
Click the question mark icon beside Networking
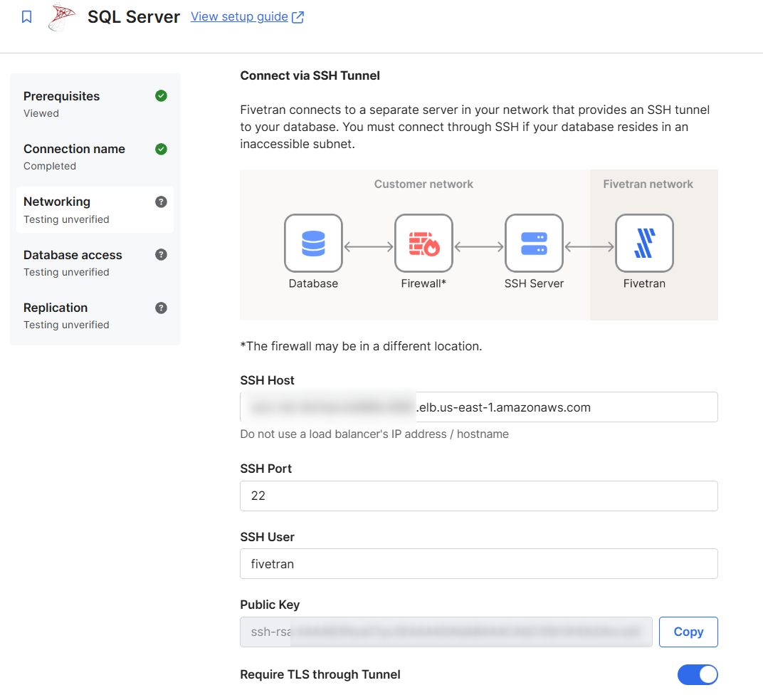click(161, 202)
